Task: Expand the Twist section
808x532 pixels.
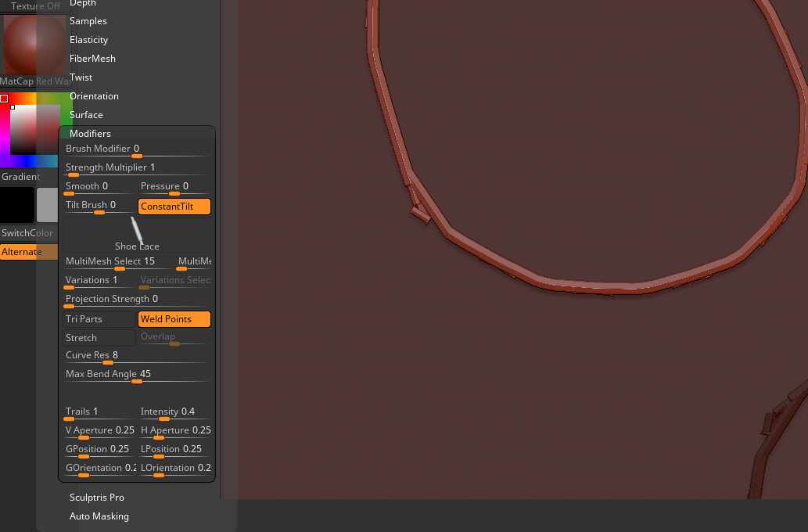Action: point(81,77)
